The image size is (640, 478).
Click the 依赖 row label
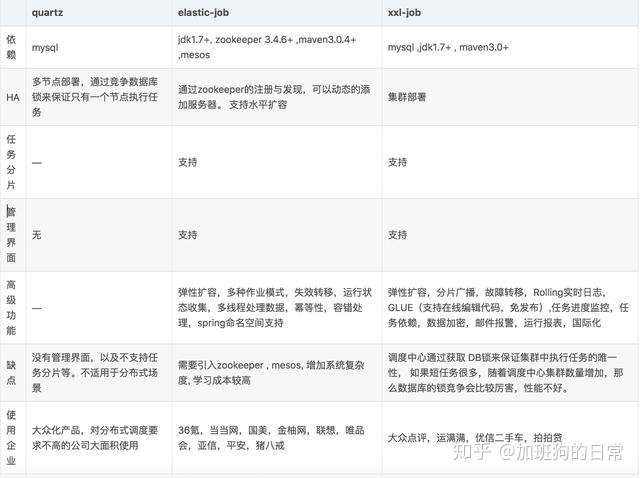coord(11,47)
